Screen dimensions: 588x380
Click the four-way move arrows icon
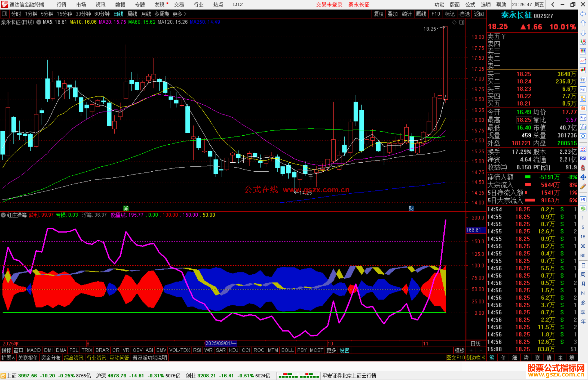tap(583, 177)
